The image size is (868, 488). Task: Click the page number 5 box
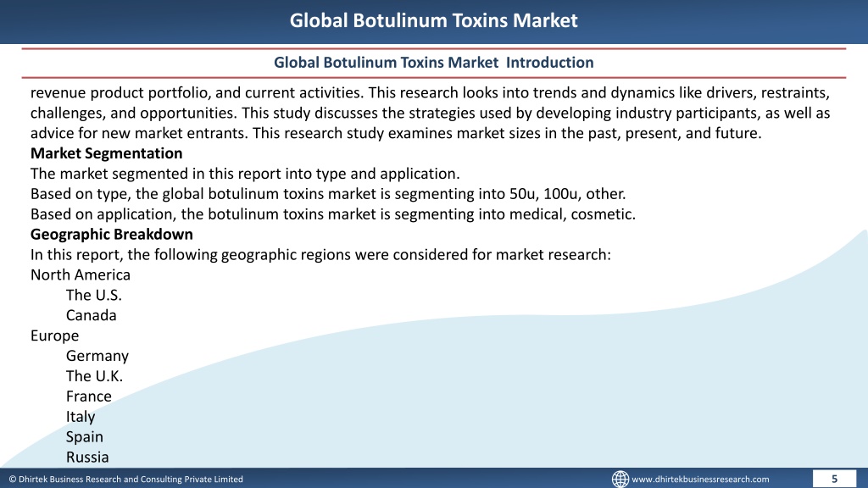coord(834,479)
